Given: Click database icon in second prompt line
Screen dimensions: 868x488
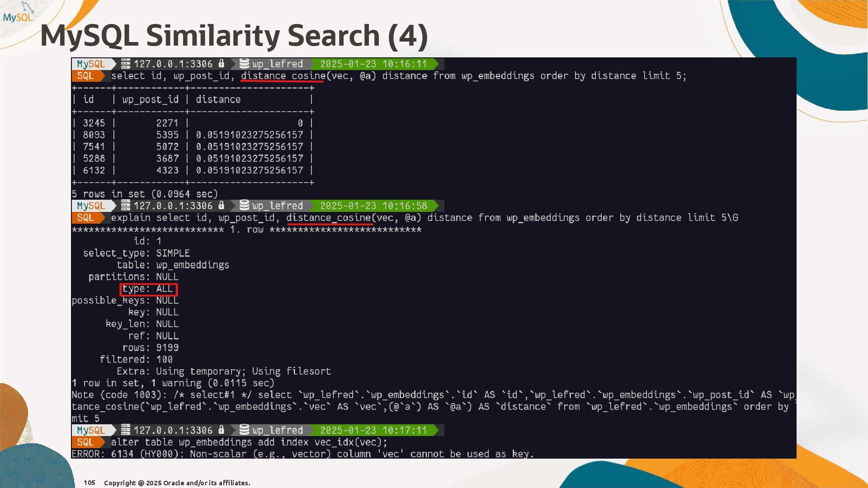Looking at the screenshot, I should [244, 206].
